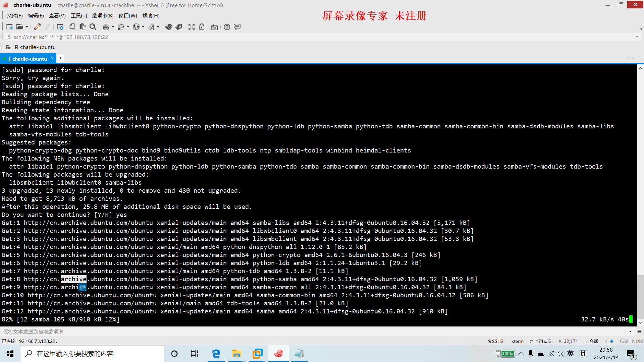Image resolution: width=644 pixels, height=362 pixels.
Task: Launch Xftp file transfer icon
Action: click(x=179, y=27)
